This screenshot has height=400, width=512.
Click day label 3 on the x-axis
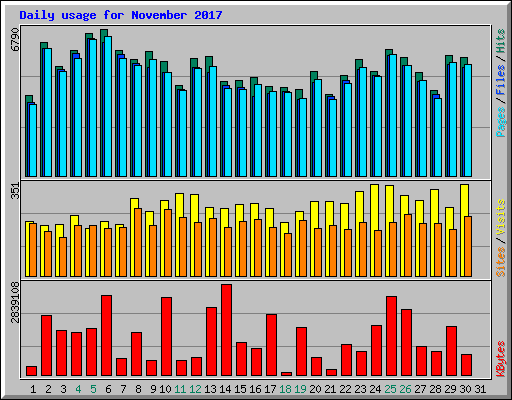click(x=63, y=389)
